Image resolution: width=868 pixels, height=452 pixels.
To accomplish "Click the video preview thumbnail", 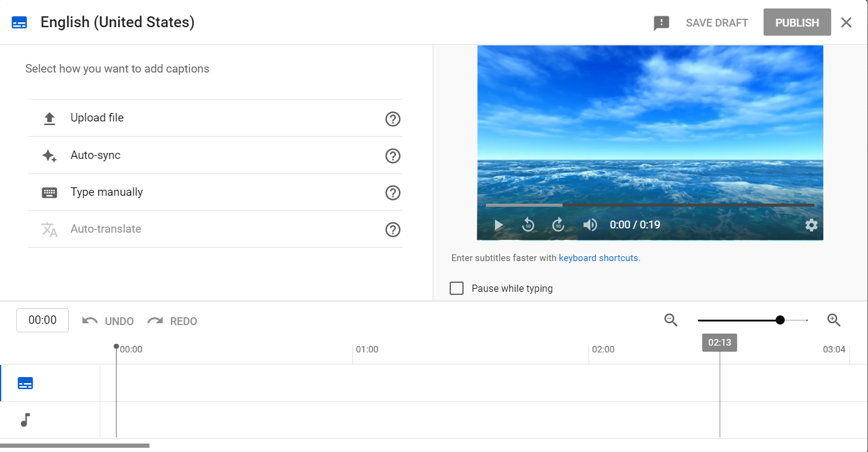I will tap(650, 143).
